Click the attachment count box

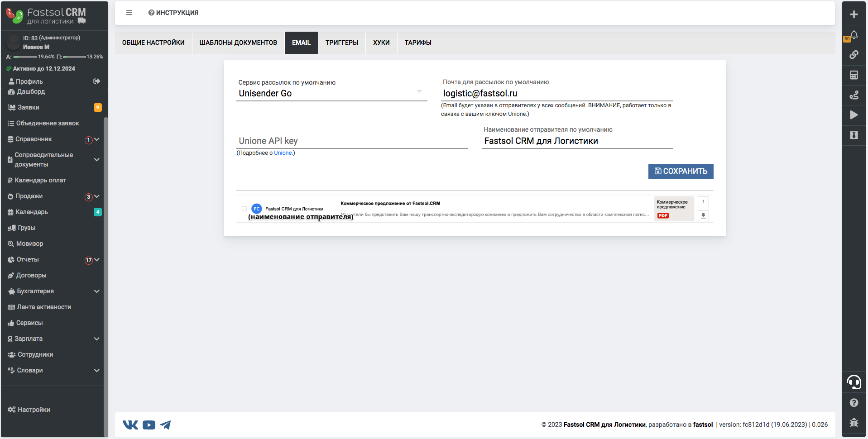[x=703, y=202]
